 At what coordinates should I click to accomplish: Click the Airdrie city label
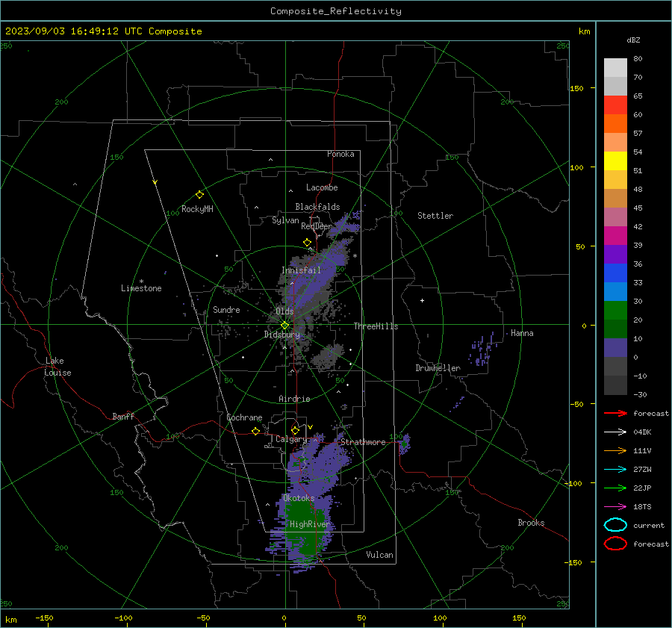click(x=294, y=399)
